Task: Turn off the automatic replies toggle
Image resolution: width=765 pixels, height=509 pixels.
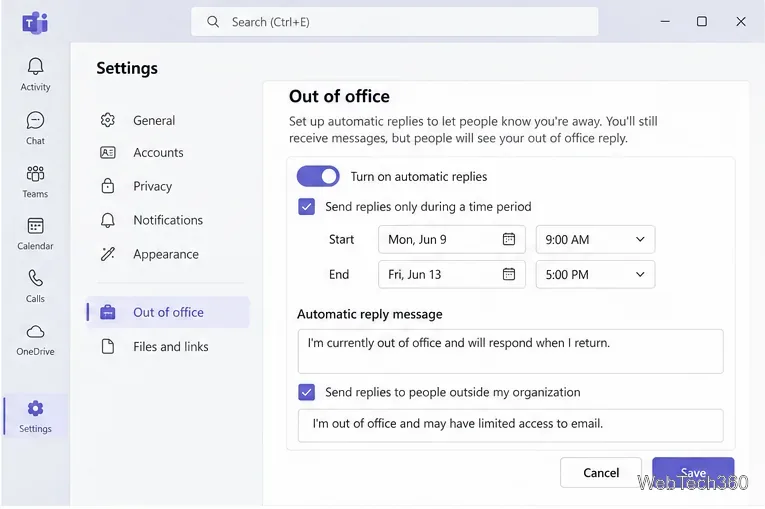Action: tap(318, 176)
